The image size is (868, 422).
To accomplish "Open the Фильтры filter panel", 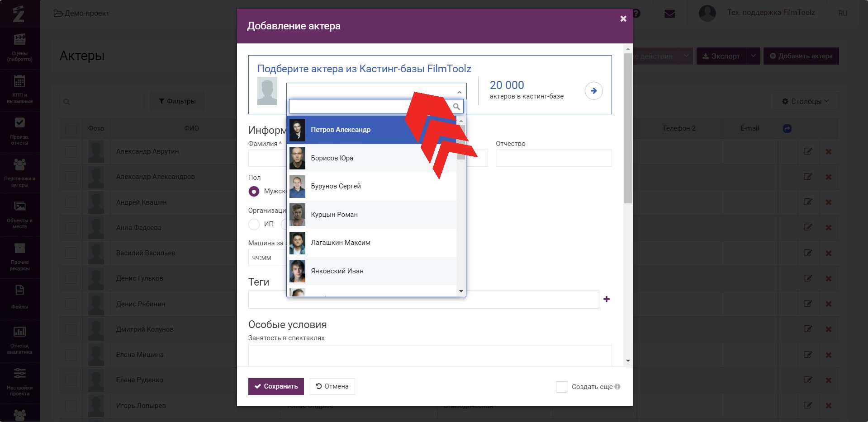I will [x=177, y=101].
